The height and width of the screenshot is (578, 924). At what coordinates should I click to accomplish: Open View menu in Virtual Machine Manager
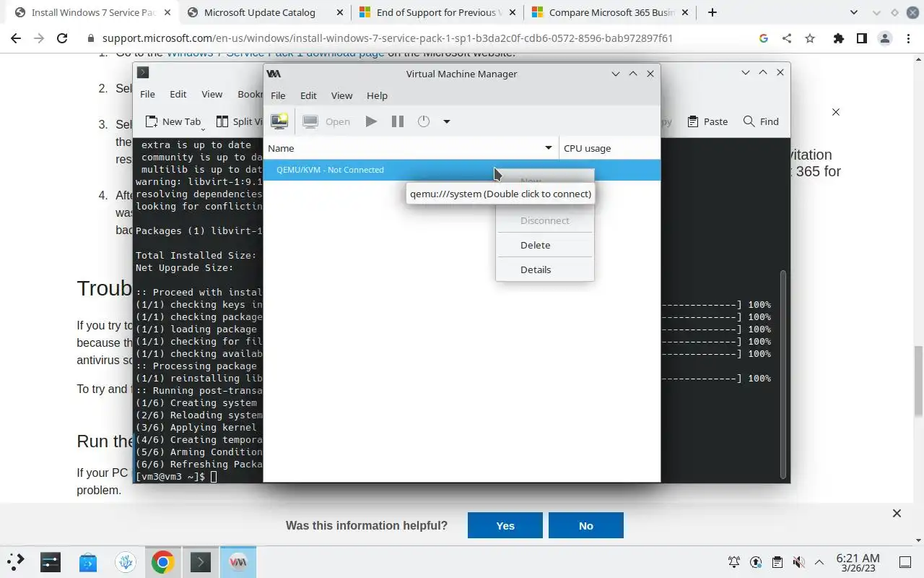(x=341, y=95)
